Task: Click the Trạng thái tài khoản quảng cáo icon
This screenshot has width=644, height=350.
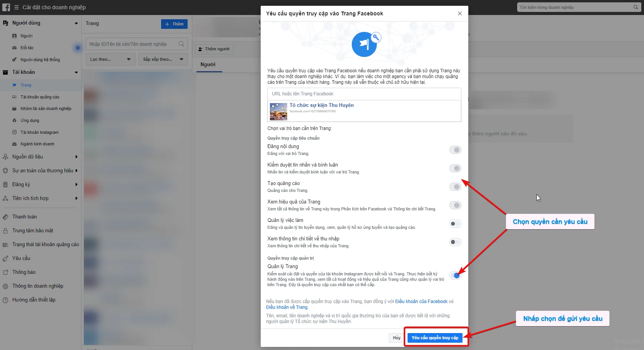Action: tap(5, 244)
